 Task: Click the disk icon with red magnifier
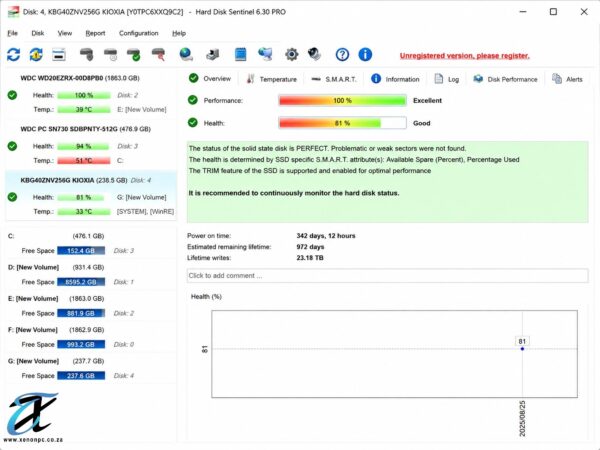coord(158,55)
